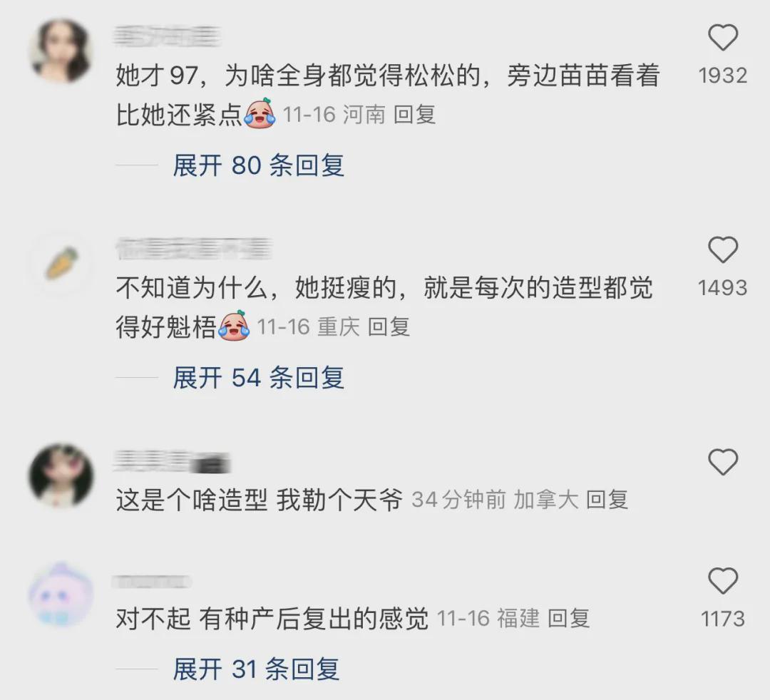Tap the first commenter's blurred username
Viewport: 770px width, 700px height.
(167, 37)
